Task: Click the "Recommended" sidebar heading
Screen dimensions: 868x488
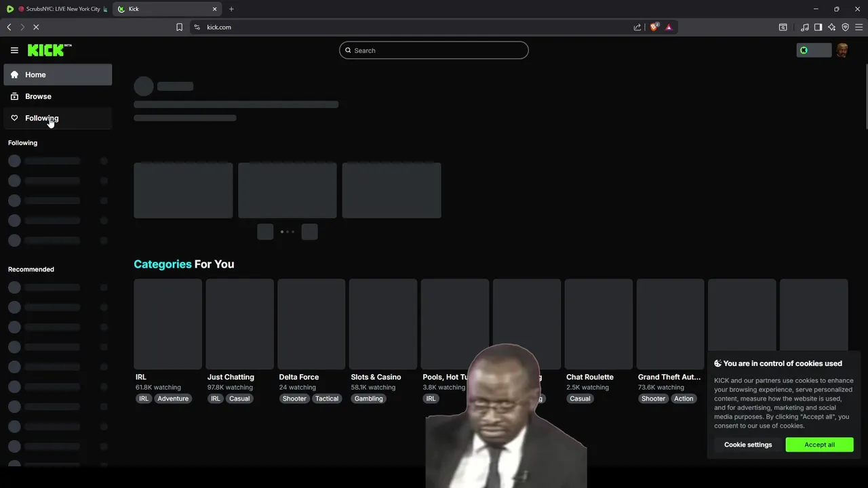Action: [31, 269]
